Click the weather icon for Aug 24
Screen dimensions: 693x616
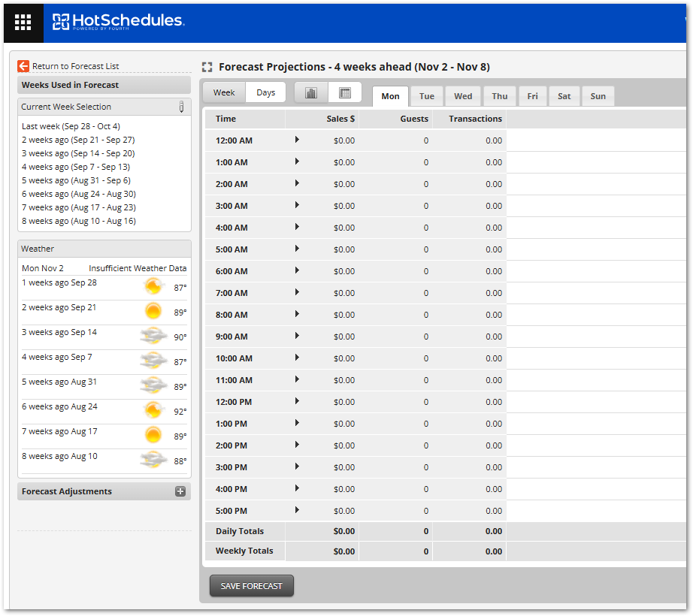tap(153, 410)
